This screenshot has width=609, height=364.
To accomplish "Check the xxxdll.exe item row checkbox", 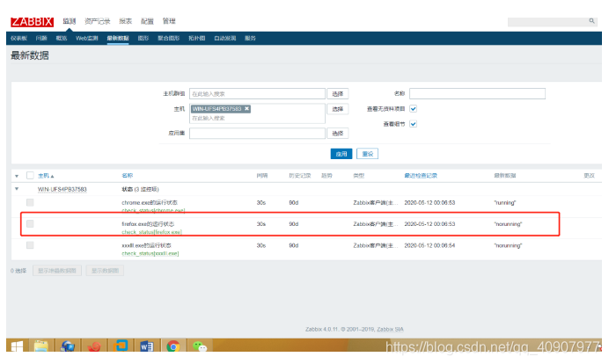I will (30, 245).
